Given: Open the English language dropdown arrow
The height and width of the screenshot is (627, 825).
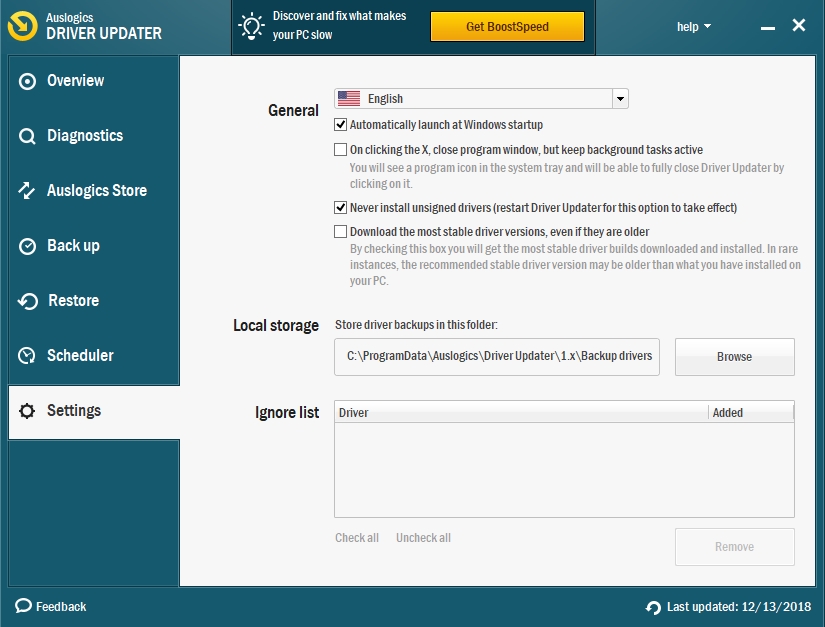Looking at the screenshot, I should (x=620, y=99).
